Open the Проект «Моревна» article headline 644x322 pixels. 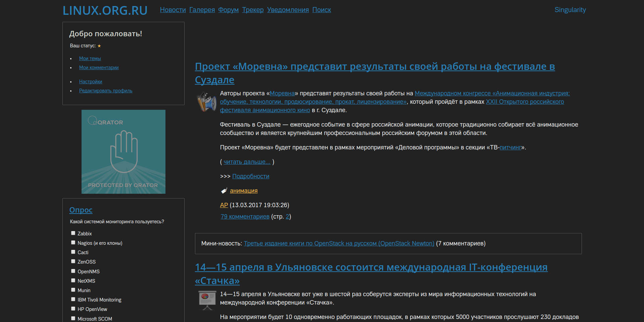tap(375, 73)
